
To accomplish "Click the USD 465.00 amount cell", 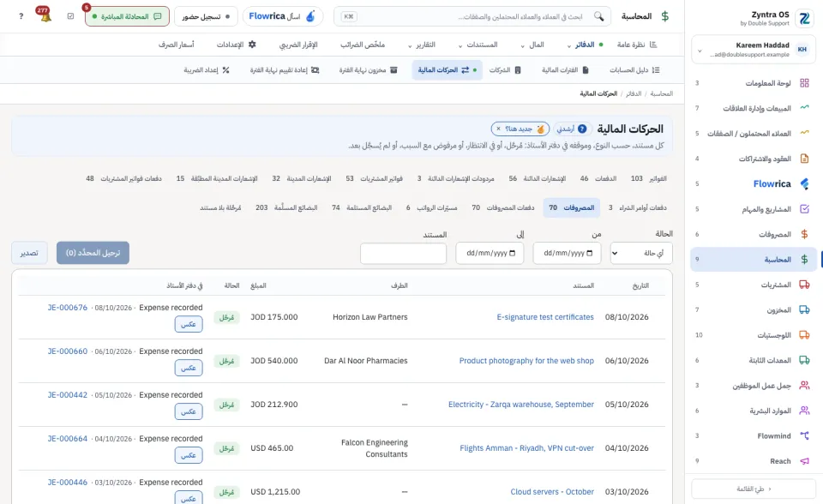I will pyautogui.click(x=272, y=448).
